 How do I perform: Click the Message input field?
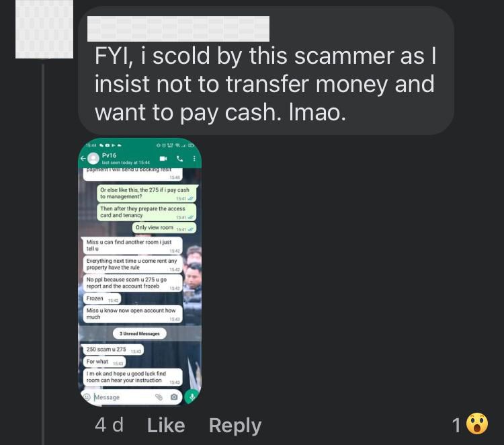(x=124, y=397)
